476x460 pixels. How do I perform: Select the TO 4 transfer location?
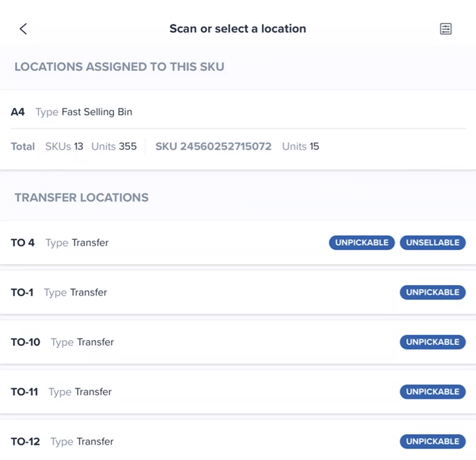(x=238, y=243)
